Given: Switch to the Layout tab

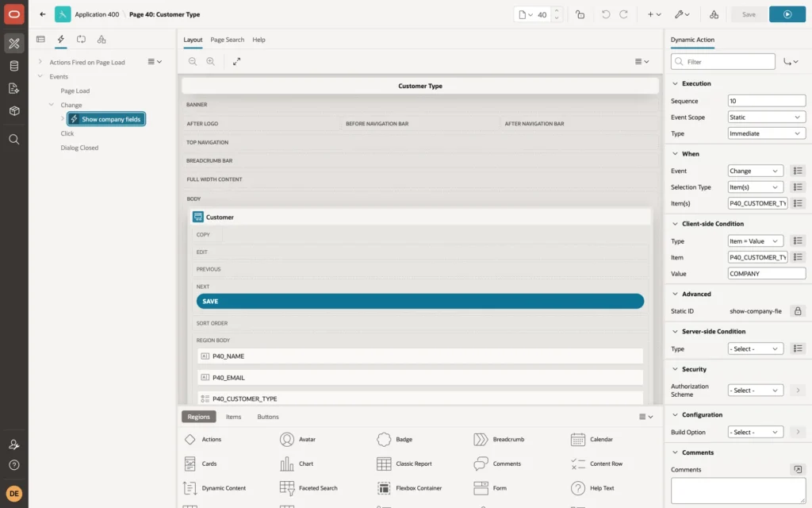Looking at the screenshot, I should (193, 40).
